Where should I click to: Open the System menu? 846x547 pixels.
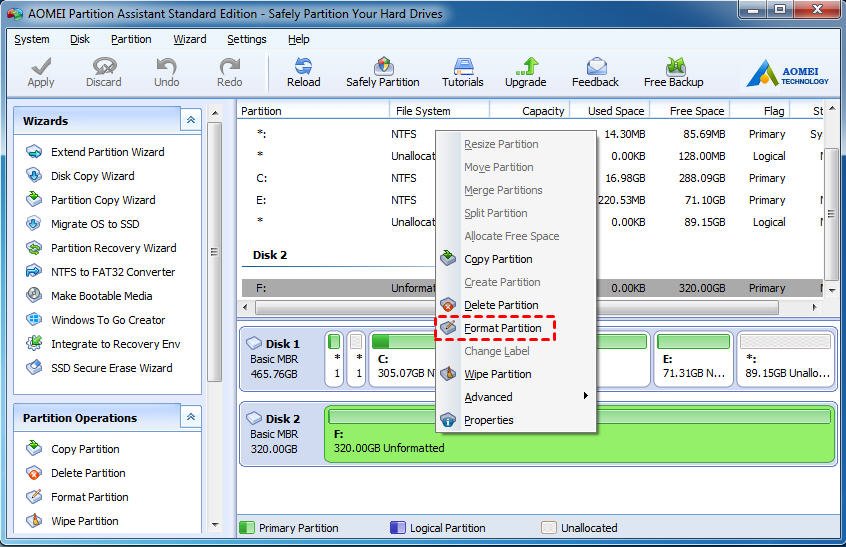pos(31,39)
